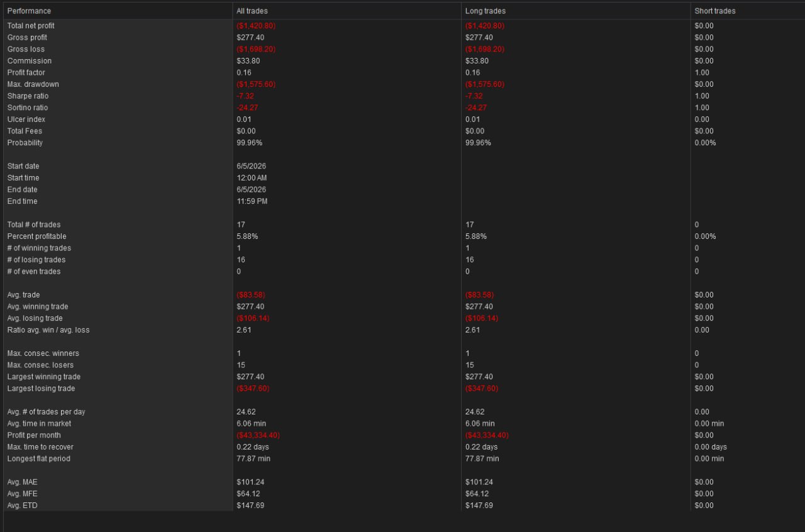Select the 'Max. drawdown' row label
The height and width of the screenshot is (532, 805).
[x=33, y=84]
